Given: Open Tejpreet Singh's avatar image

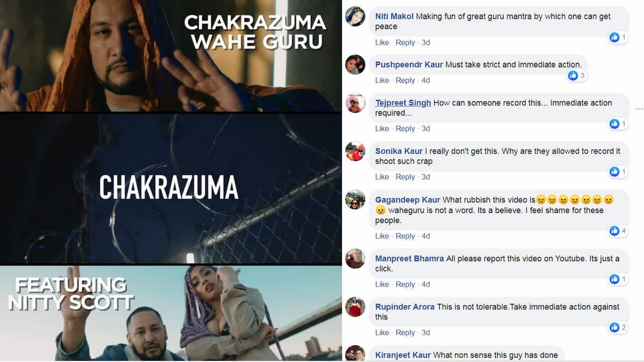Looking at the screenshot, I should coord(355,103).
